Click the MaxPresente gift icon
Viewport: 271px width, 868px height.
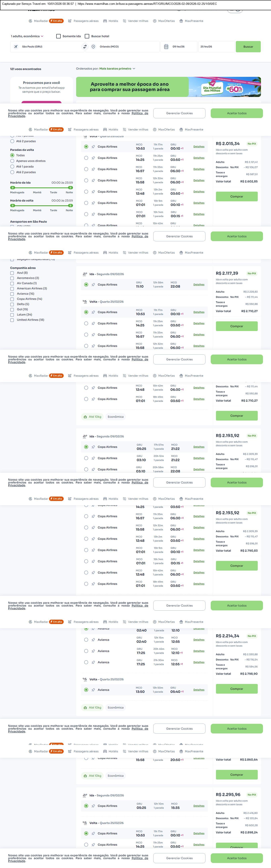tap(181, 21)
